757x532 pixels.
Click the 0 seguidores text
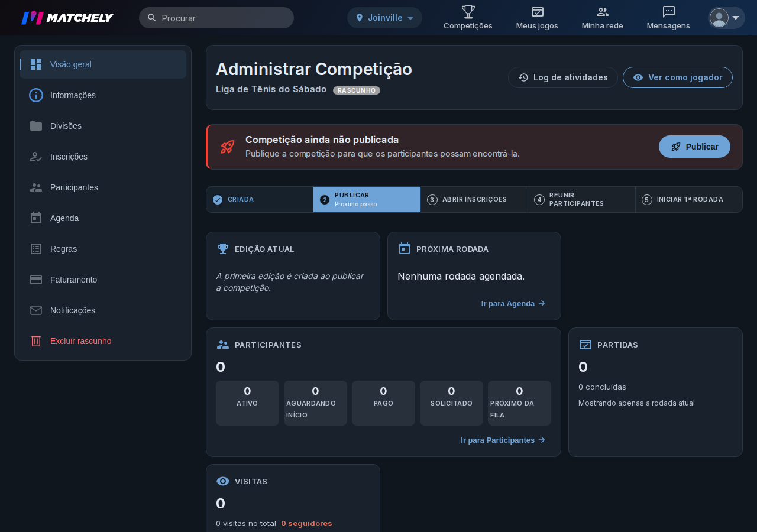[x=306, y=524]
